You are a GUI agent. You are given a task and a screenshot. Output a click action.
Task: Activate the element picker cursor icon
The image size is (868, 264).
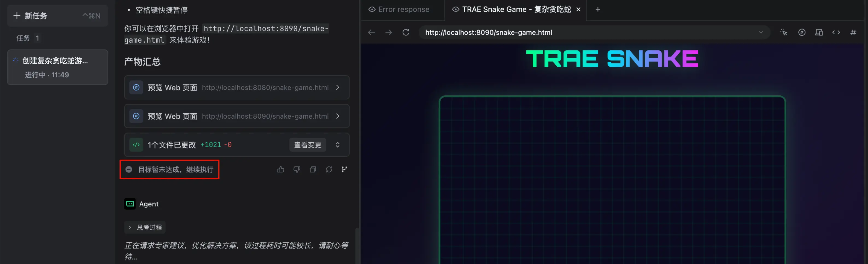click(784, 32)
